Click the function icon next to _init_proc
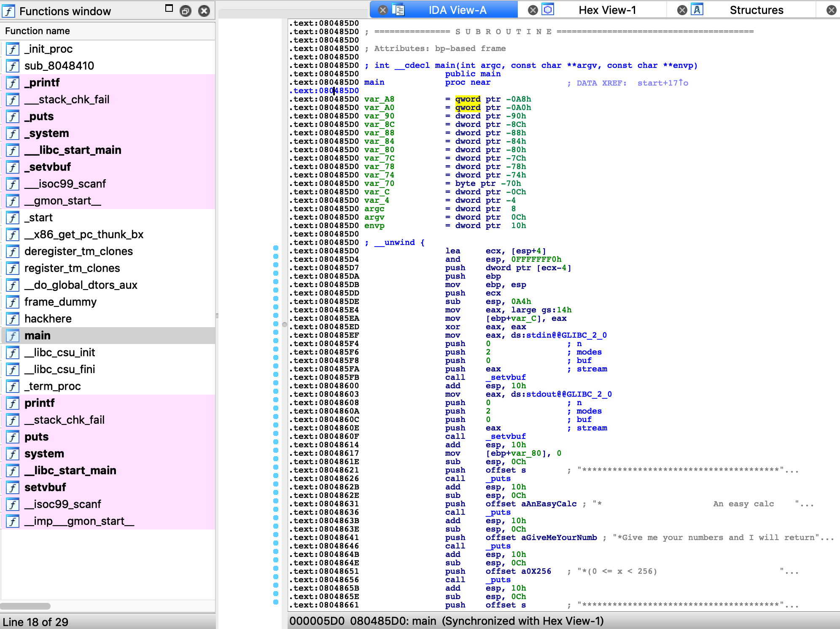The height and width of the screenshot is (629, 840). [x=13, y=49]
